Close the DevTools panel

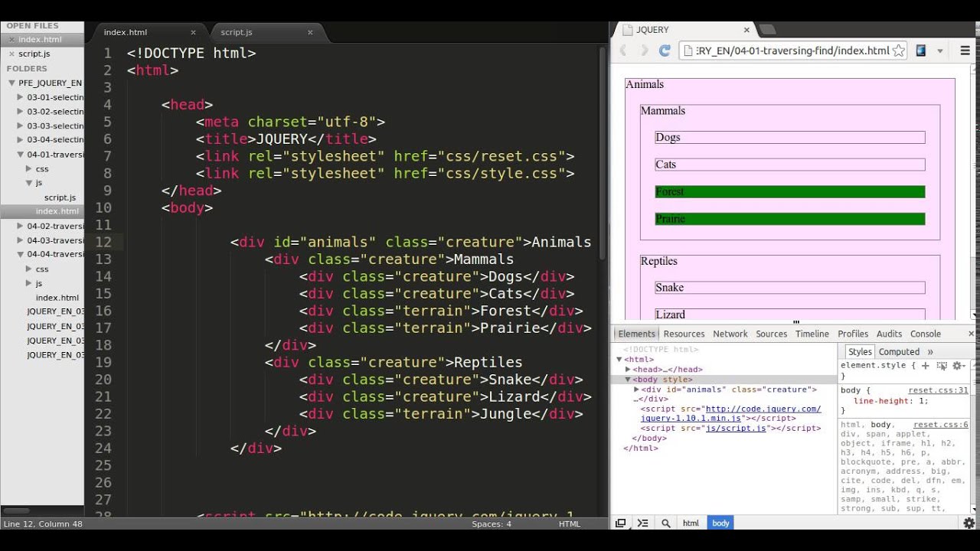point(971,334)
